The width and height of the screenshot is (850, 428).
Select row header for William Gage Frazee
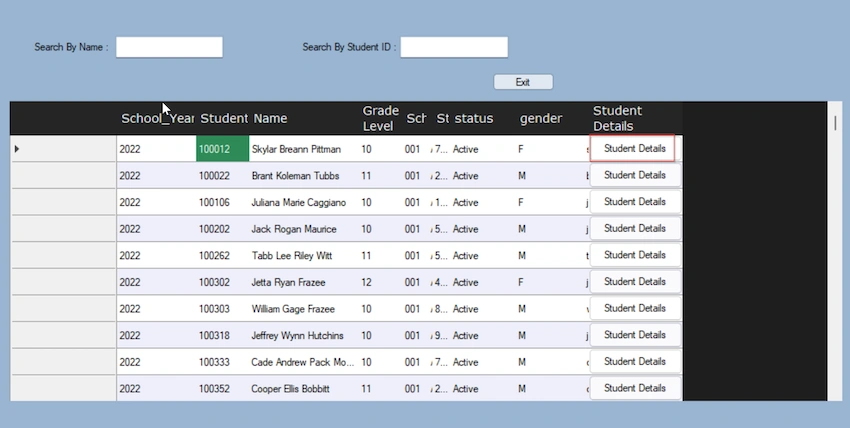coord(64,309)
